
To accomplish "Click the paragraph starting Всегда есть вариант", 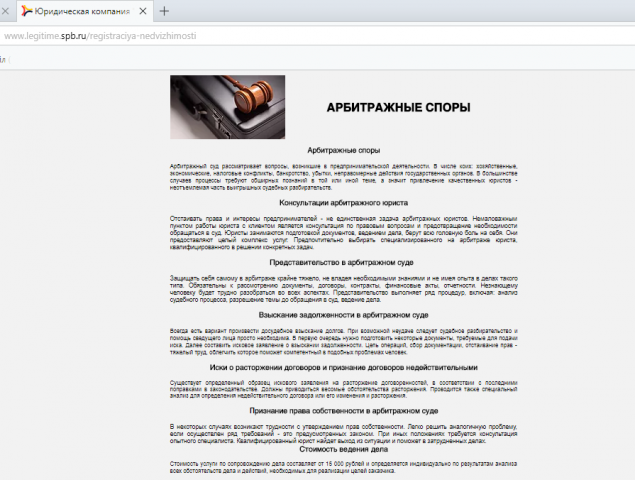I will point(343,341).
